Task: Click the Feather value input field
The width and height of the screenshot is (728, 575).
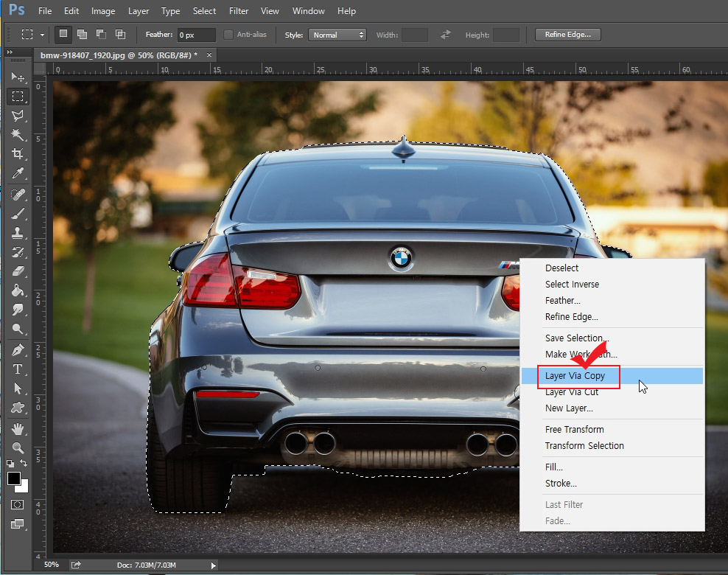Action: tap(197, 35)
